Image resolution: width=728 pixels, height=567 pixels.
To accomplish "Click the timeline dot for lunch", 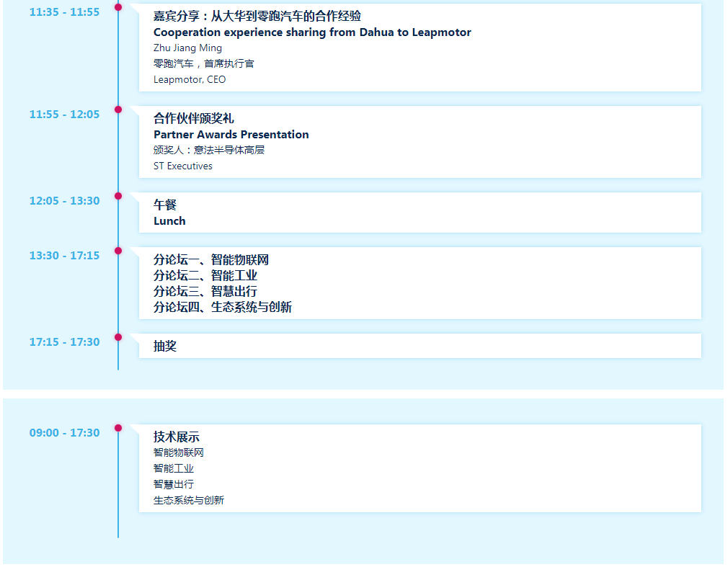I will point(118,196).
